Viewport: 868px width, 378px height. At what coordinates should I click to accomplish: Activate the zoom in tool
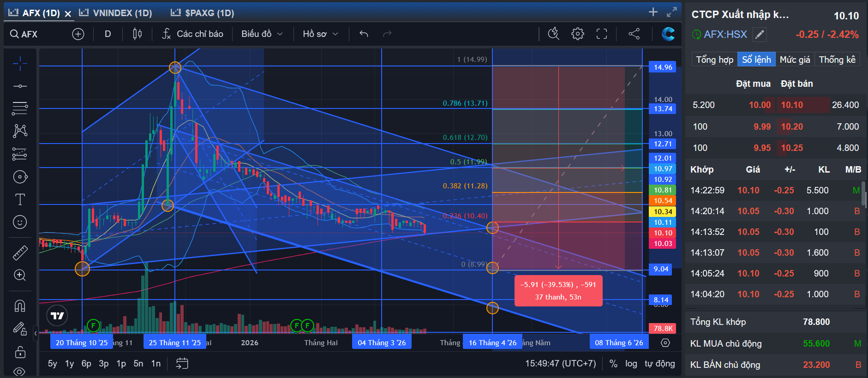click(x=20, y=275)
